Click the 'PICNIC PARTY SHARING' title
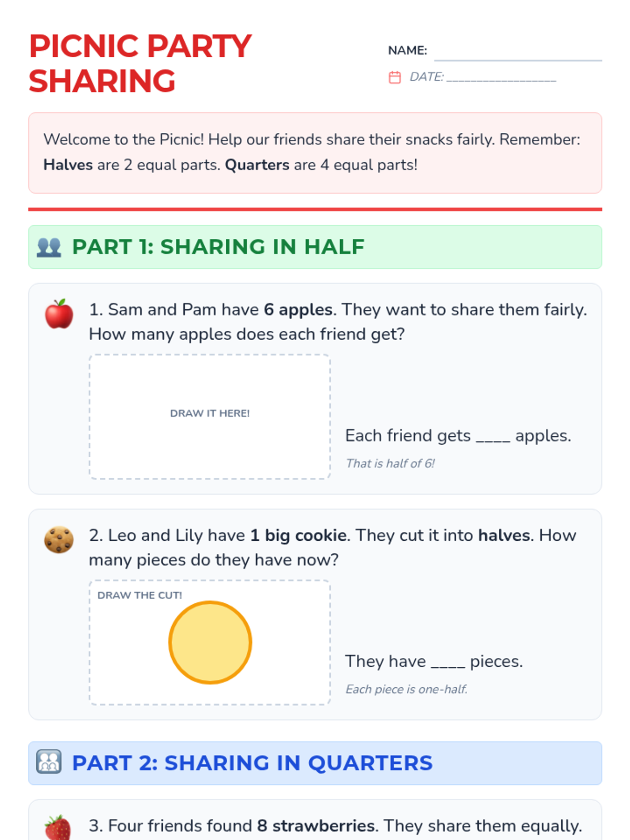 point(140,64)
